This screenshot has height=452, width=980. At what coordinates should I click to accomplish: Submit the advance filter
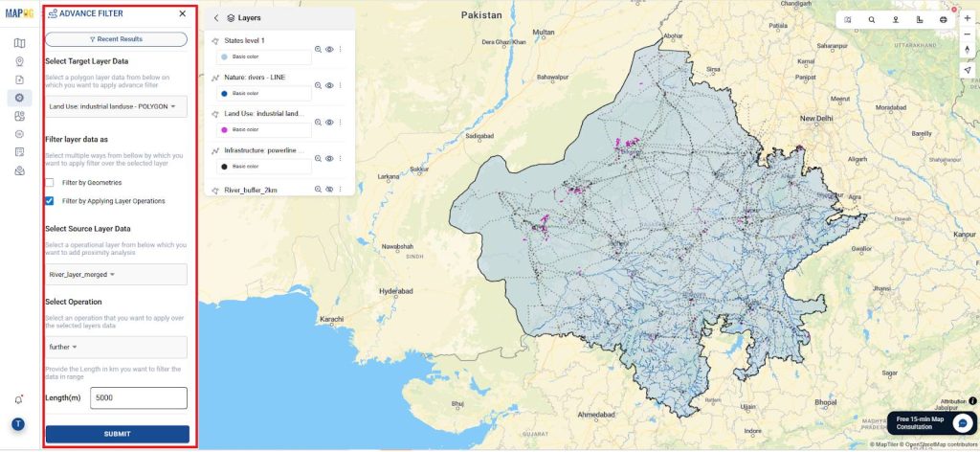(118, 434)
